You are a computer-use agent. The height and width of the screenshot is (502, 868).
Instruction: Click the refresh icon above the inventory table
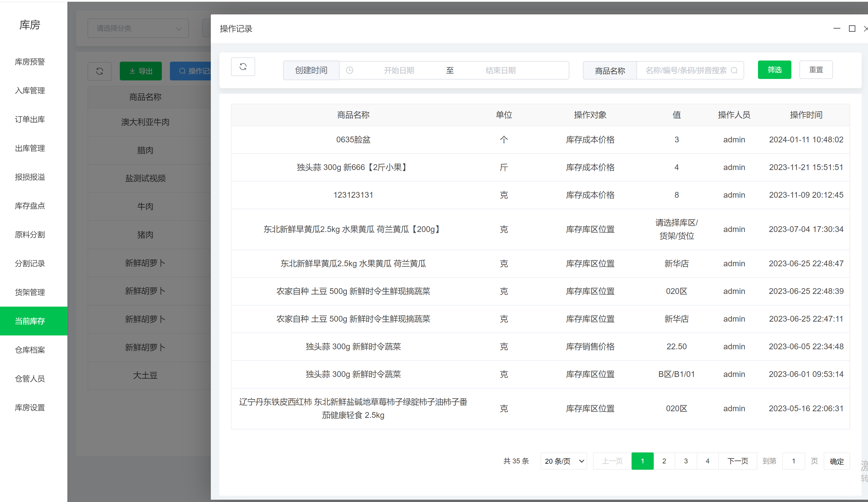(100, 71)
